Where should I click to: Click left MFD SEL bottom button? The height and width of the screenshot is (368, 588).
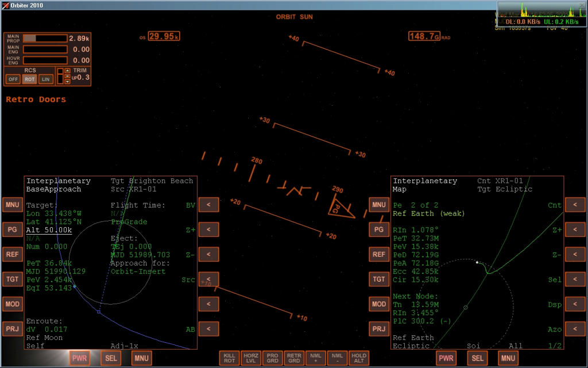click(x=111, y=358)
